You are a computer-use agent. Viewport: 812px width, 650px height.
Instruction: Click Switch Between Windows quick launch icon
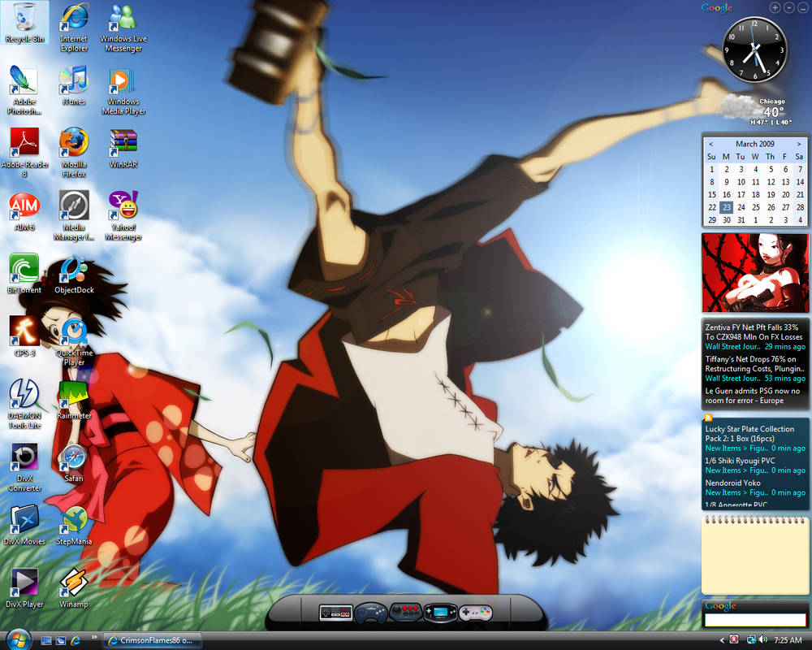point(61,641)
